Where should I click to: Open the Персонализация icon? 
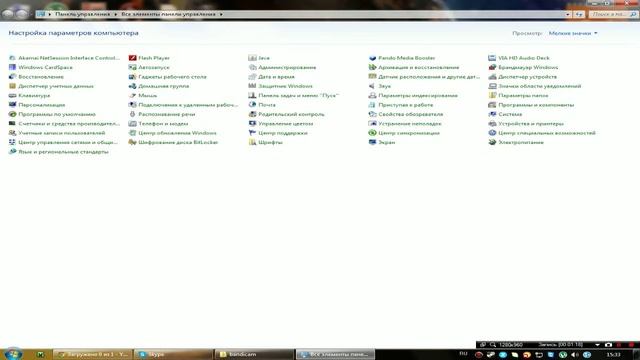(x=12, y=105)
